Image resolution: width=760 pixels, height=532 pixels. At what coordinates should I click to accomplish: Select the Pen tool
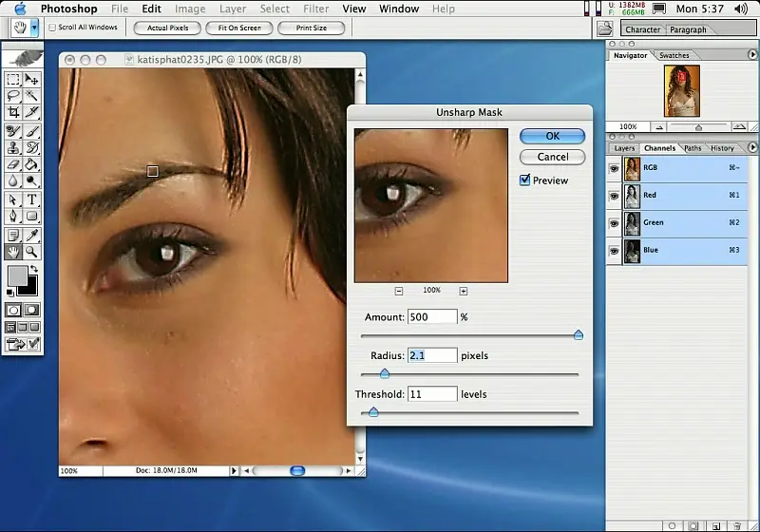point(13,216)
